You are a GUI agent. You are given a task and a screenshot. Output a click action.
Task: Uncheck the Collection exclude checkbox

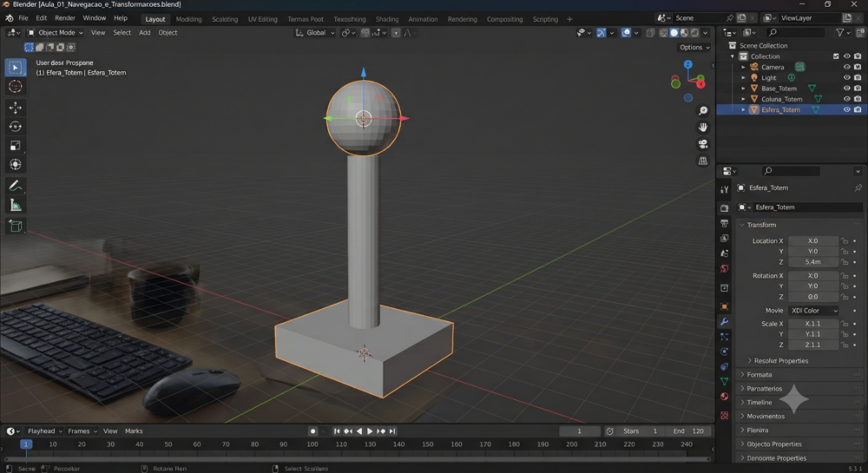[x=837, y=56]
